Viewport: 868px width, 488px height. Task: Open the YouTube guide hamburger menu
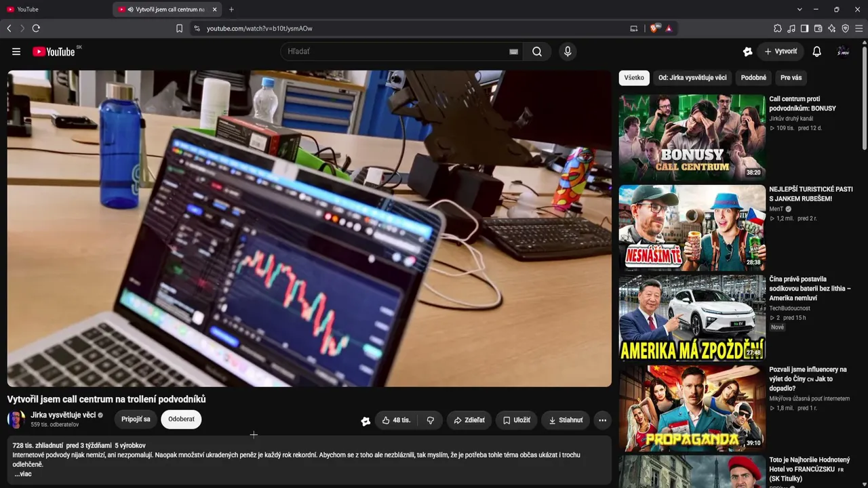click(16, 52)
